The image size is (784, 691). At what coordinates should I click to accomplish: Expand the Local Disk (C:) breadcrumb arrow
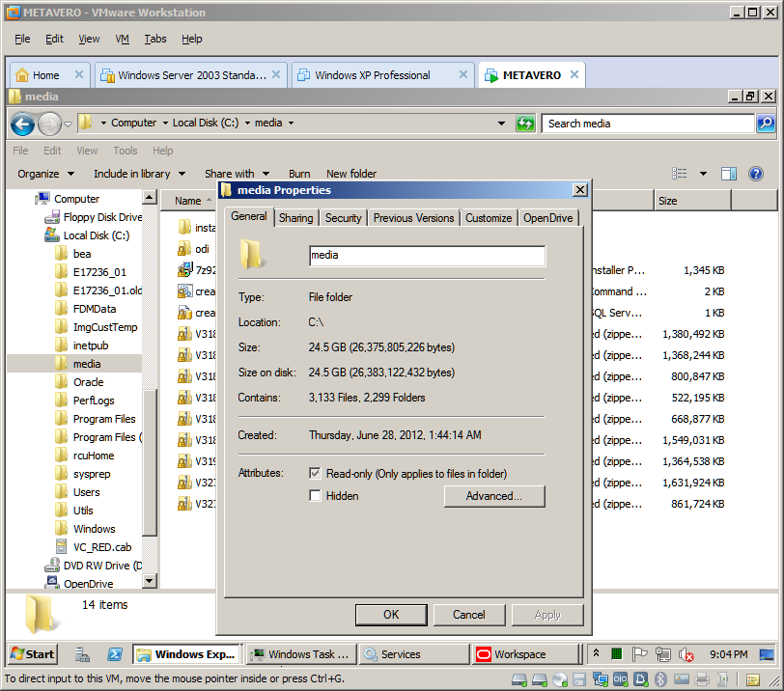[x=247, y=123]
